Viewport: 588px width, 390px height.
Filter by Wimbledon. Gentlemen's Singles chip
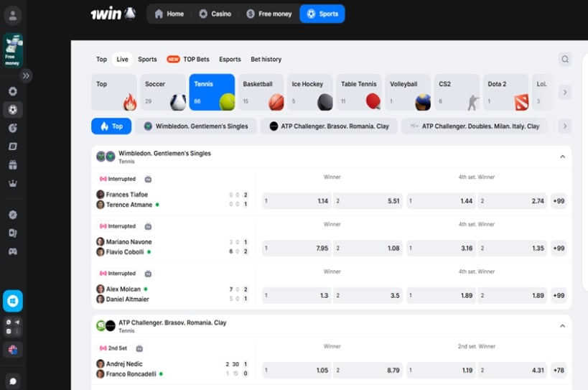tap(196, 126)
